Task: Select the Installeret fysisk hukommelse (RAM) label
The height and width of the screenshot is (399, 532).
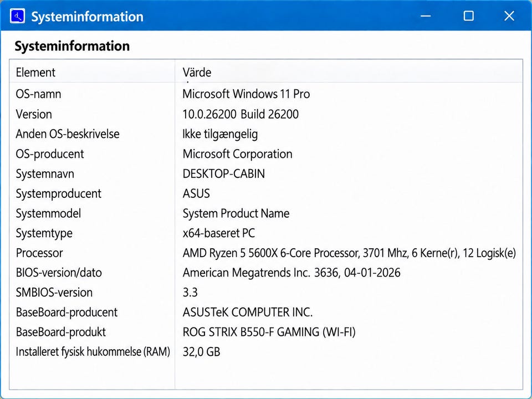Action: 93,352
